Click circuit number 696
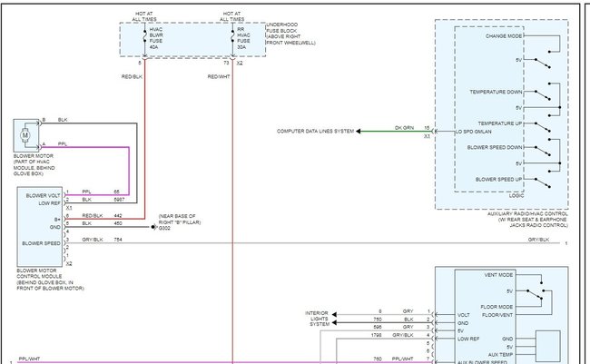The width and height of the screenshot is (590, 364). click(378, 327)
